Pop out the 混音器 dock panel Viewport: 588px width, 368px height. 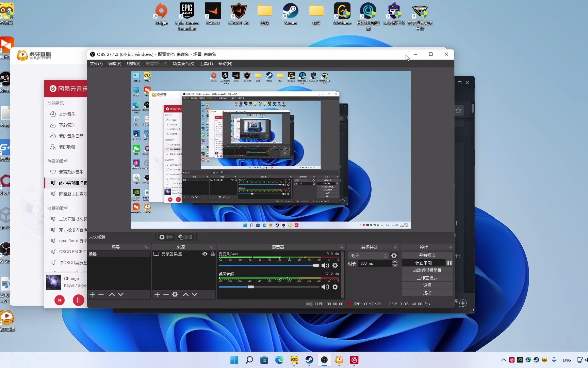[341, 247]
